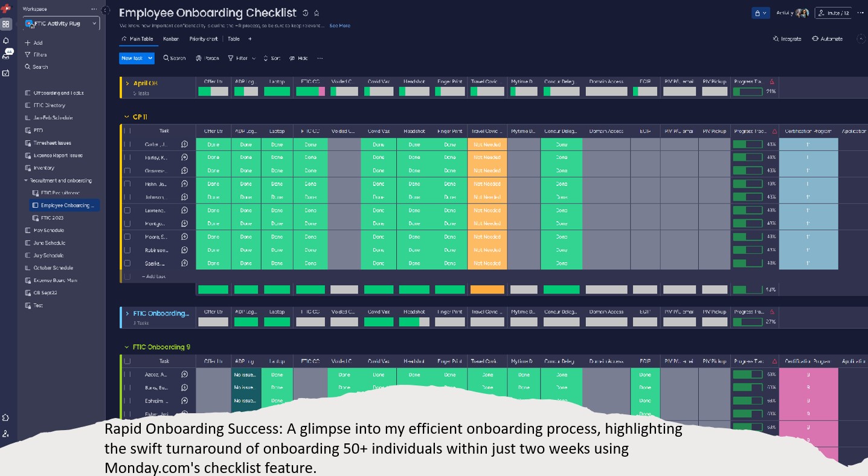Image resolution: width=868 pixels, height=476 pixels.
Task: Select the Graves row checkbox
Action: [127, 170]
